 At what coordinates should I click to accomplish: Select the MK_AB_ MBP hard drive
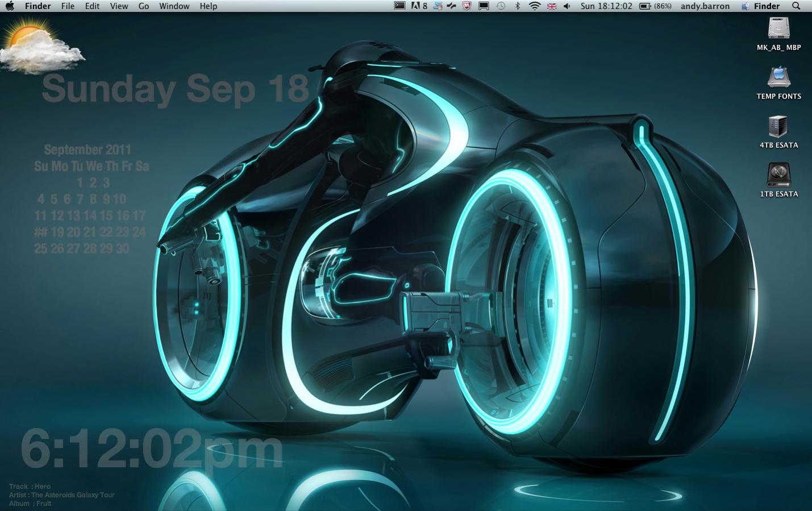point(778,28)
